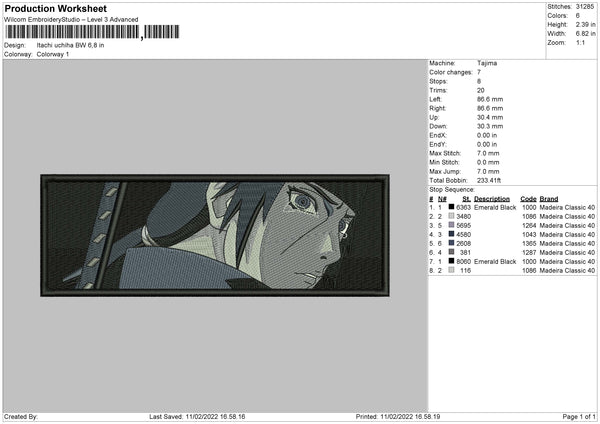Click the blue swatch beside 2608
This screenshot has height=424, width=600.
pos(452,243)
